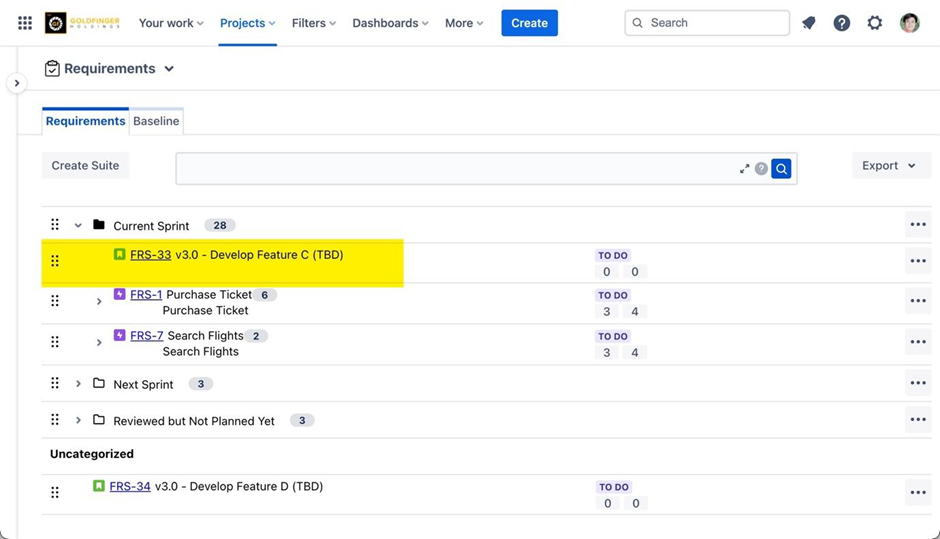Screen dimensions: 940x539
Task: Open the notifications bell icon
Action: tap(809, 23)
